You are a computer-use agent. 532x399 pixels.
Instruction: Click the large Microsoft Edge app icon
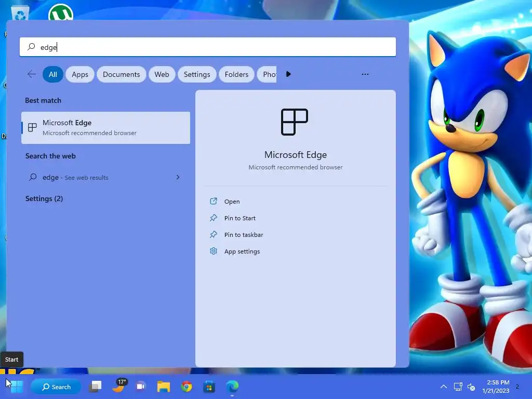point(295,122)
